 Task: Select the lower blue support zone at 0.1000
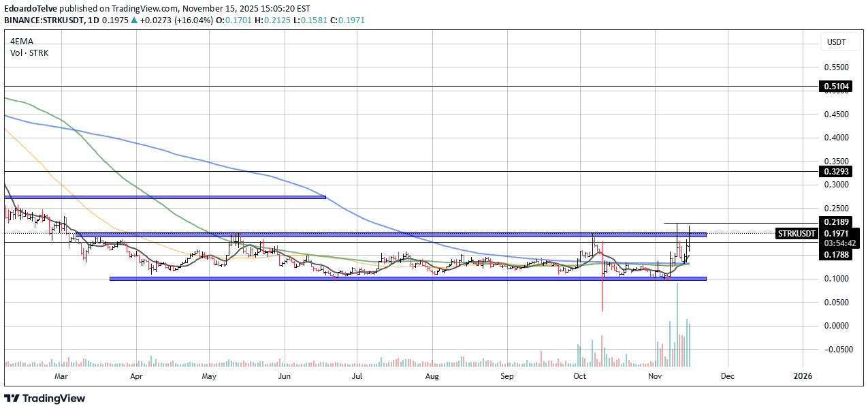tap(407, 279)
